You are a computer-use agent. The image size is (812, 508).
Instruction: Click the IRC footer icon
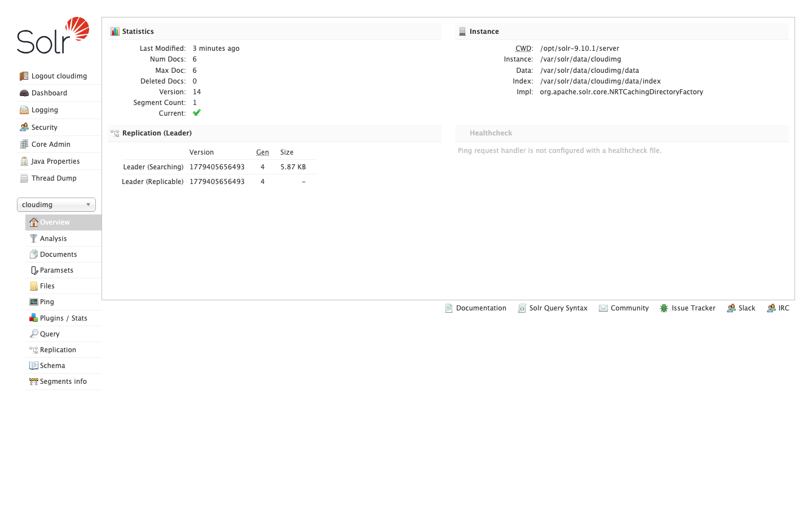point(771,308)
